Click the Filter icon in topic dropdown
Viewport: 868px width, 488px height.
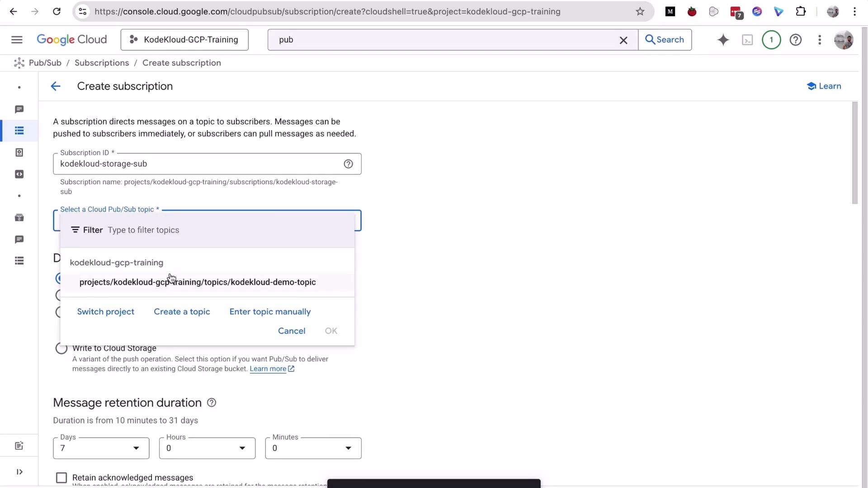point(75,230)
